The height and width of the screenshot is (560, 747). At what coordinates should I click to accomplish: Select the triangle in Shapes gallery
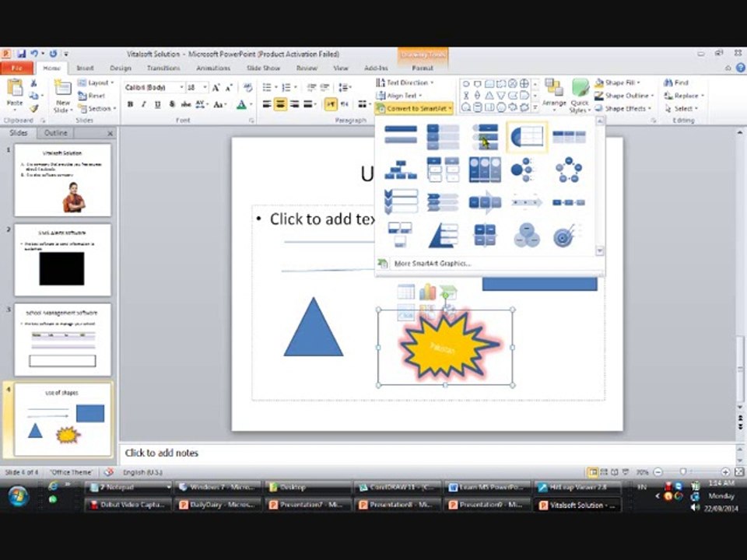point(489,96)
